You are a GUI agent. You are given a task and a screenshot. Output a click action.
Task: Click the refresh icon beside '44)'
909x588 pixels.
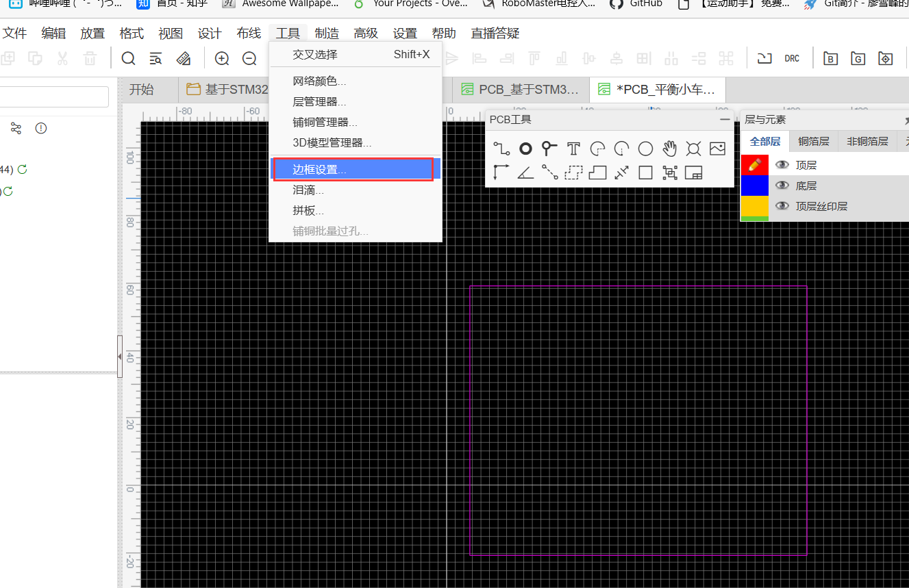tap(22, 169)
